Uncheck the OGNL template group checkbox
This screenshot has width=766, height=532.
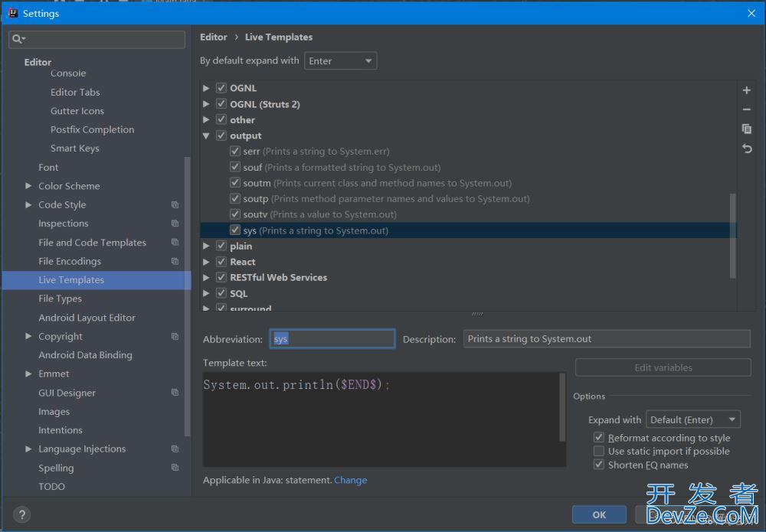[221, 88]
